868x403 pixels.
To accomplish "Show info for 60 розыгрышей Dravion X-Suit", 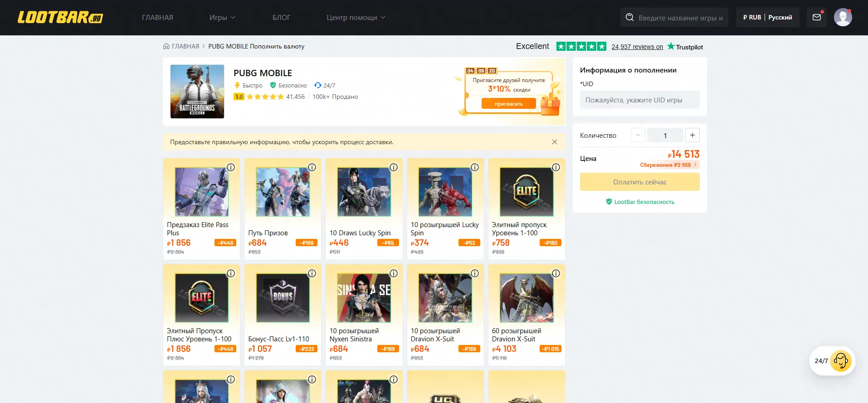I will tap(556, 273).
